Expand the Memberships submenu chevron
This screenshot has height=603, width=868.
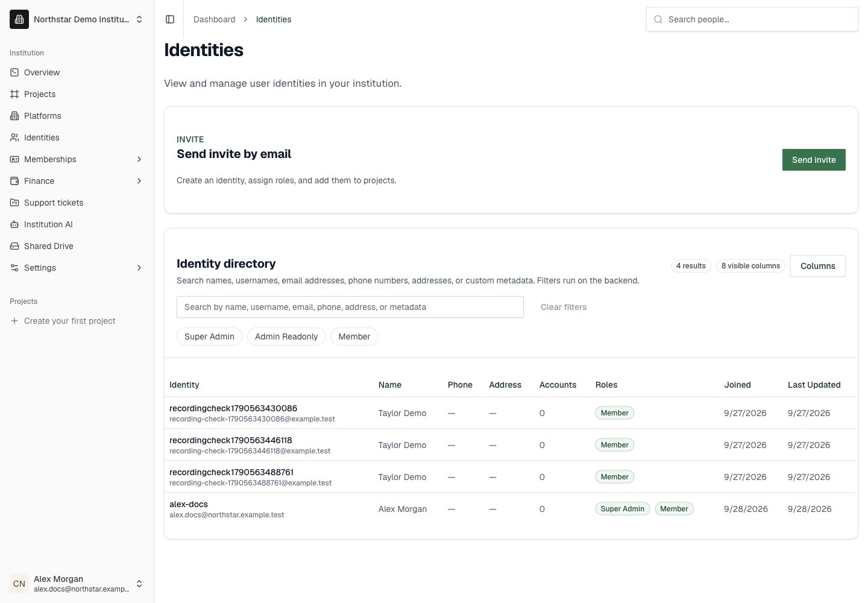(x=139, y=159)
